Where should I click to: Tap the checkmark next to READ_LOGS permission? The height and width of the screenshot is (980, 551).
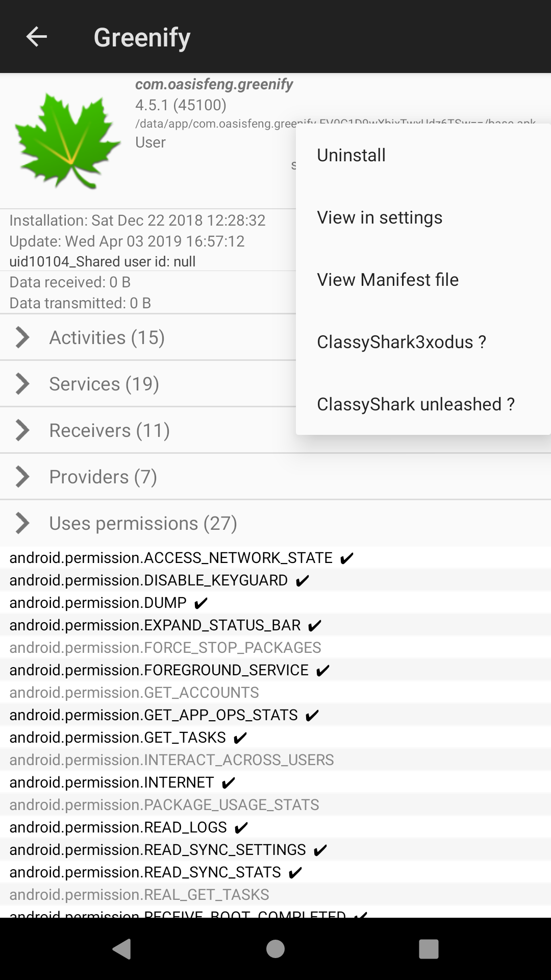241,828
